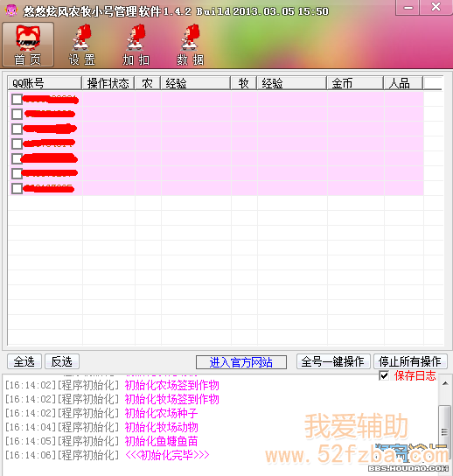This screenshot has width=453, height=476.
Task: Tick the seventh QQ account checkbox
Action: tap(17, 188)
